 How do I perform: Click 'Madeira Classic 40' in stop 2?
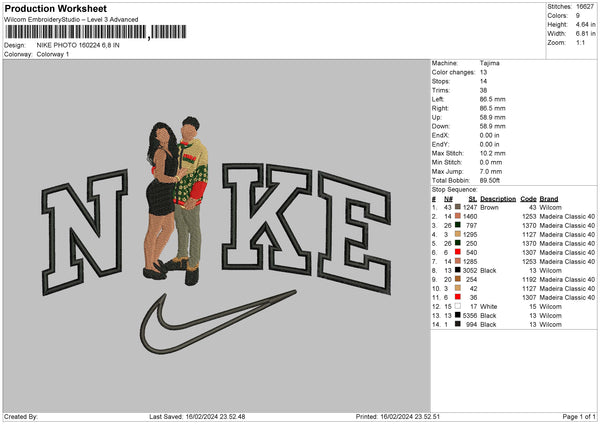567,217
